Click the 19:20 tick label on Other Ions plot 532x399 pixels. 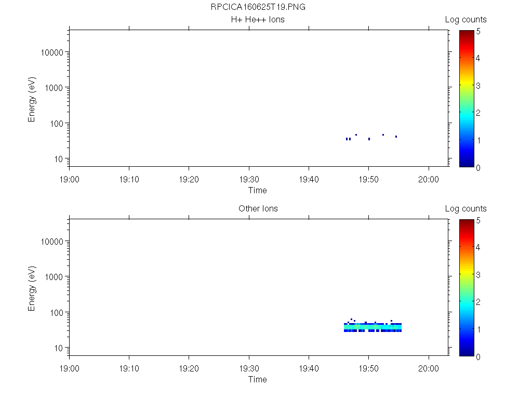coord(189,368)
